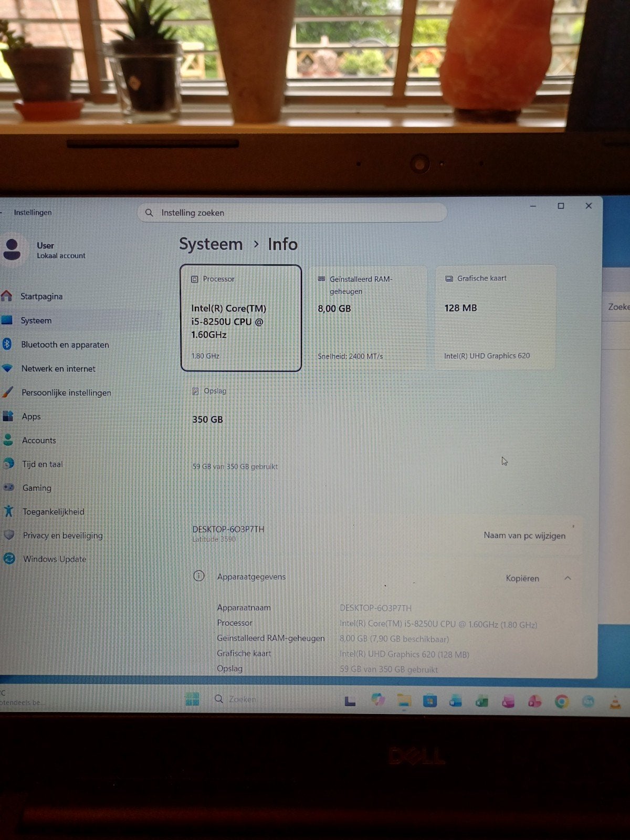This screenshot has width=630, height=840.
Task: Click the Startpagina home icon
Action: coord(7,296)
